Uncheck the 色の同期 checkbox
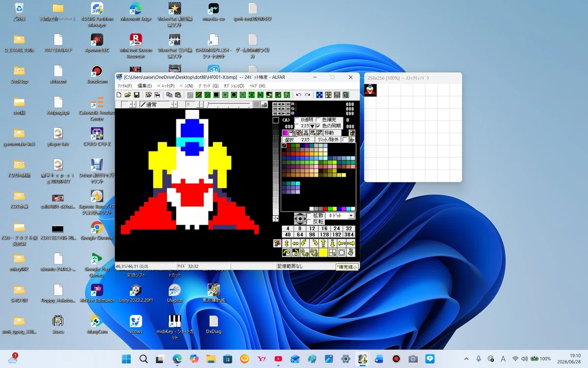The width and height of the screenshot is (588, 368). coord(318,126)
